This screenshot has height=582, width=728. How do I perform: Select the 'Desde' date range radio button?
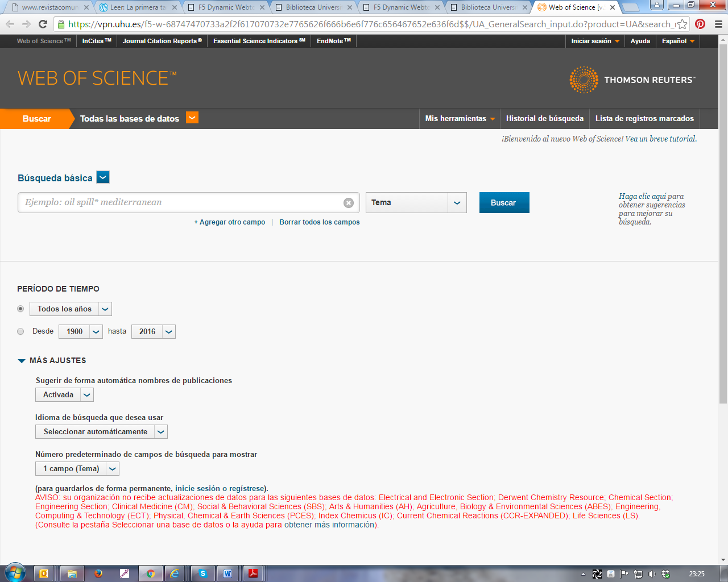click(20, 331)
